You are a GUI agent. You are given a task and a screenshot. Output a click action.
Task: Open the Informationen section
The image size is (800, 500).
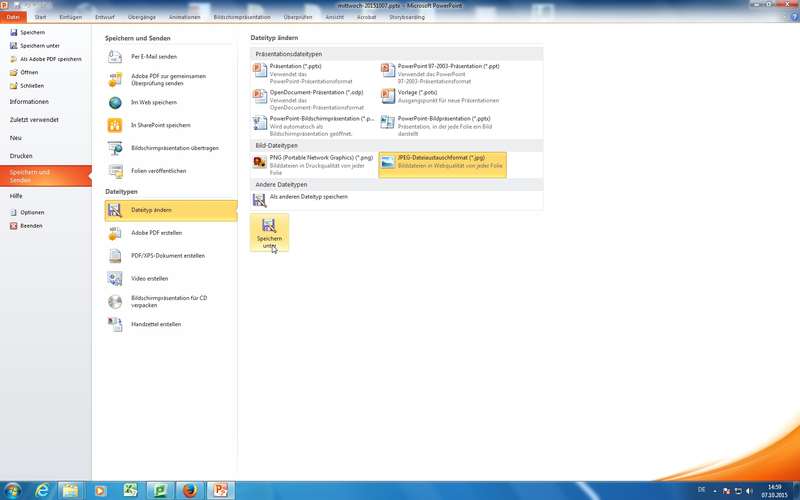click(x=29, y=102)
